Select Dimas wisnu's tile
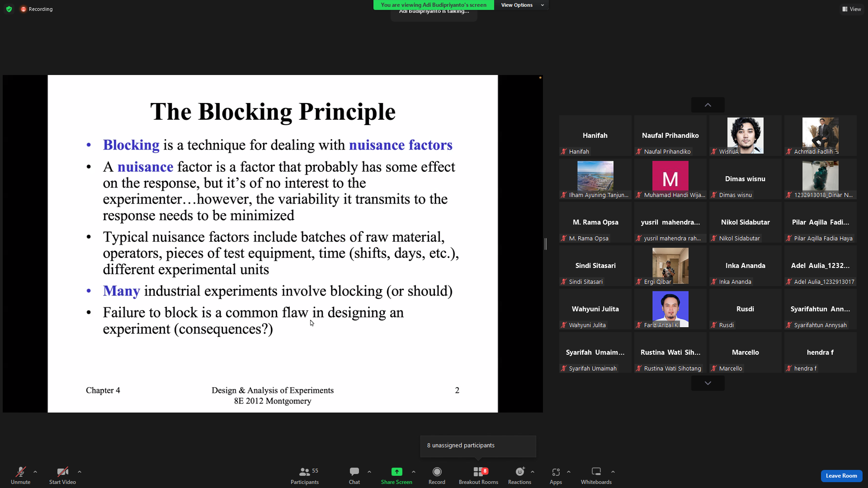 745,179
